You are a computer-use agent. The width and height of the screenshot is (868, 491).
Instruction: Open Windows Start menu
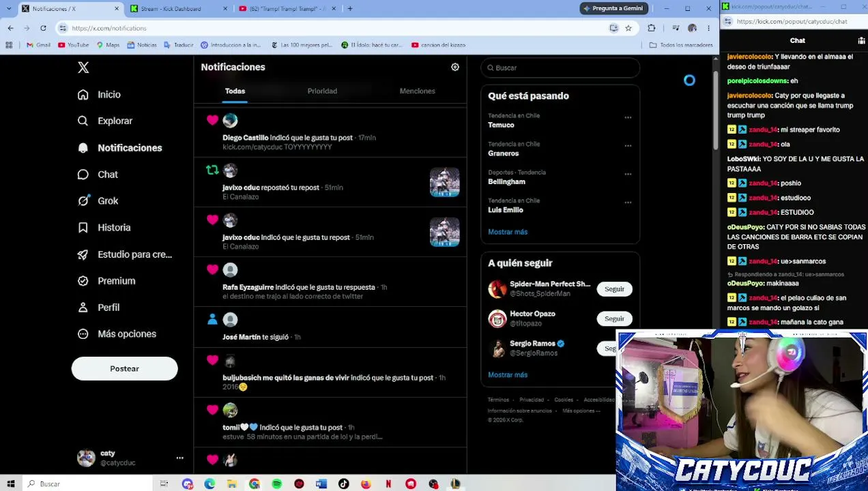11,484
